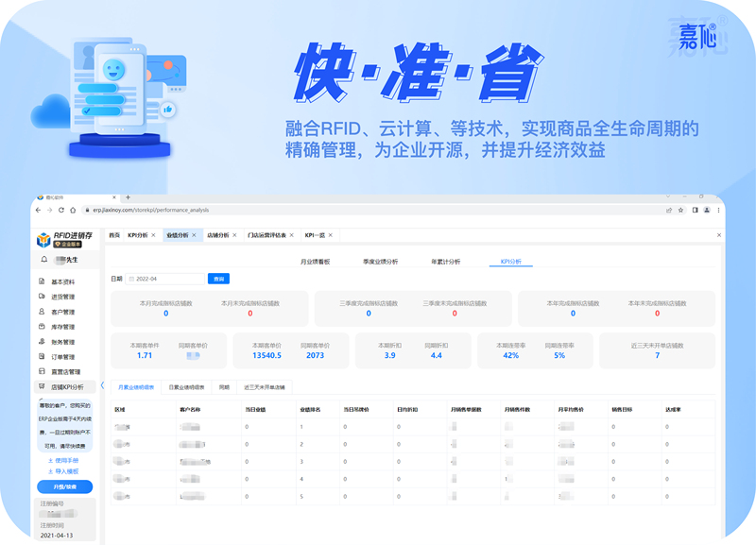Click the browser forward arrow

(x=50, y=210)
